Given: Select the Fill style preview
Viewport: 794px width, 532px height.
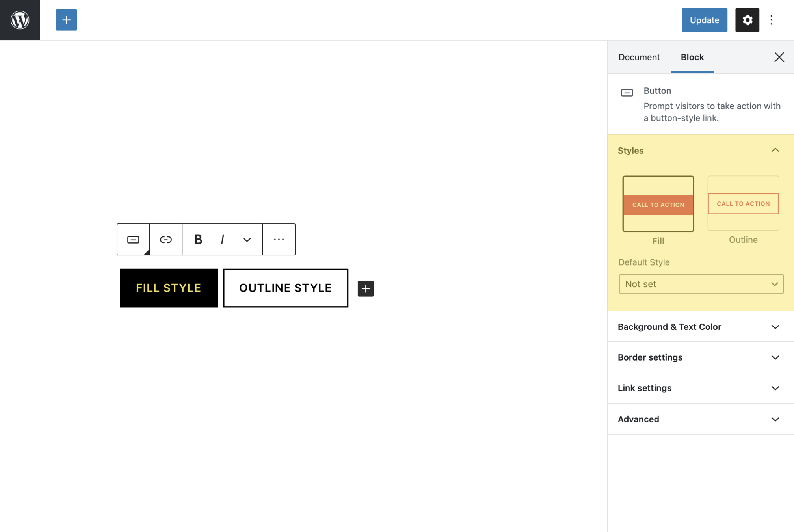Looking at the screenshot, I should [658, 204].
